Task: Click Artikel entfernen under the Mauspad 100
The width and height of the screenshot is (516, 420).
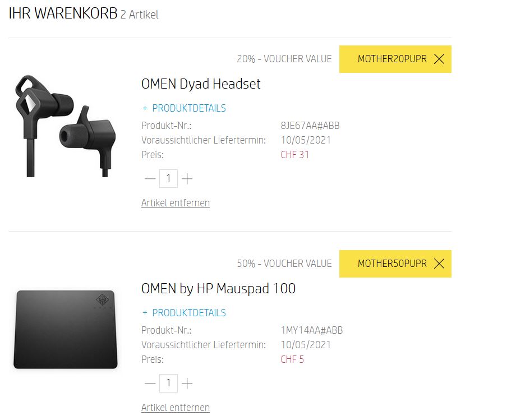Action: [176, 408]
